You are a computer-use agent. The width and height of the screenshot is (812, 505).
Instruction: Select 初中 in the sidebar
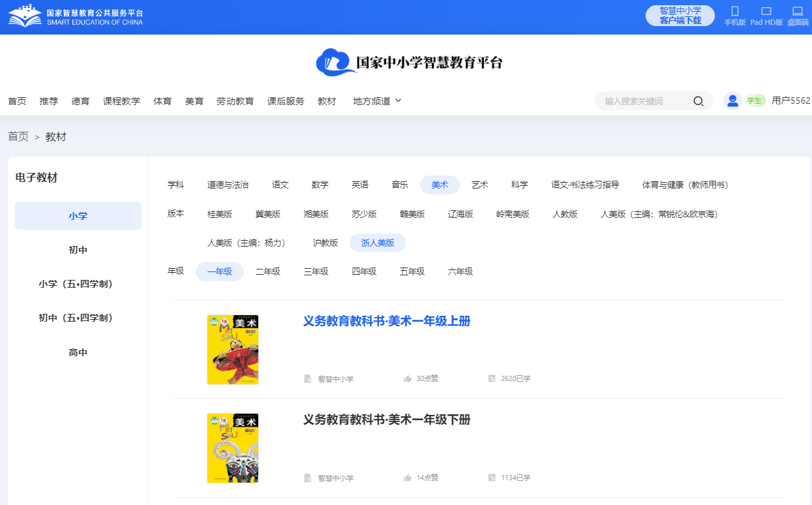tap(78, 250)
